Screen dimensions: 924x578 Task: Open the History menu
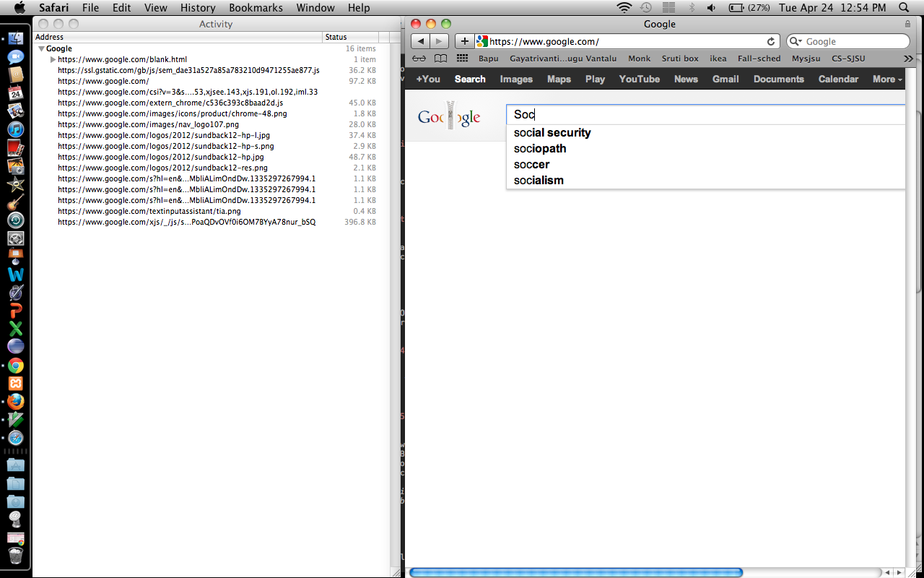[x=198, y=7]
